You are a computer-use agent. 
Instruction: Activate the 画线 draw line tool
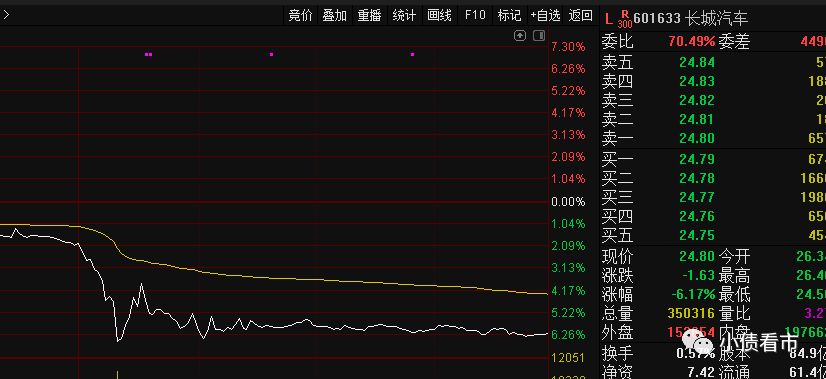tap(439, 15)
